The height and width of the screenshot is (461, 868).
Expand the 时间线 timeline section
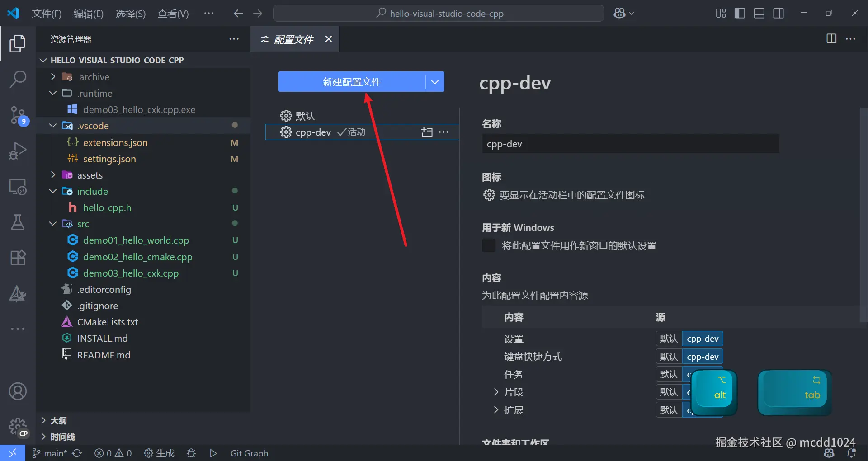tap(43, 437)
